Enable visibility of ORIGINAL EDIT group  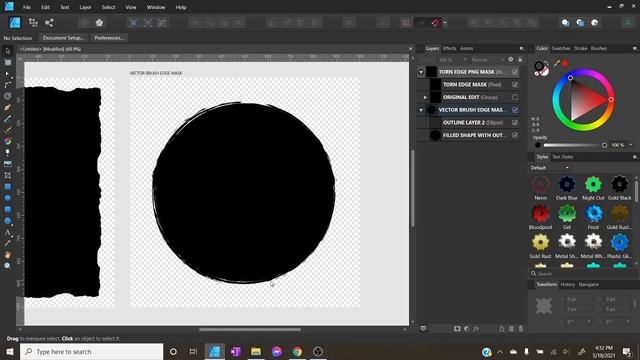click(515, 97)
